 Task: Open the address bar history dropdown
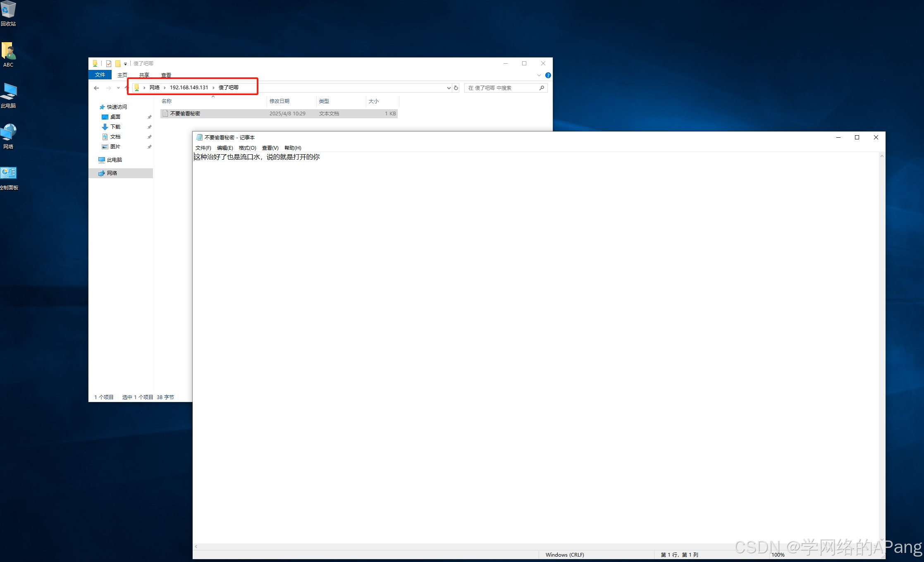coord(449,88)
